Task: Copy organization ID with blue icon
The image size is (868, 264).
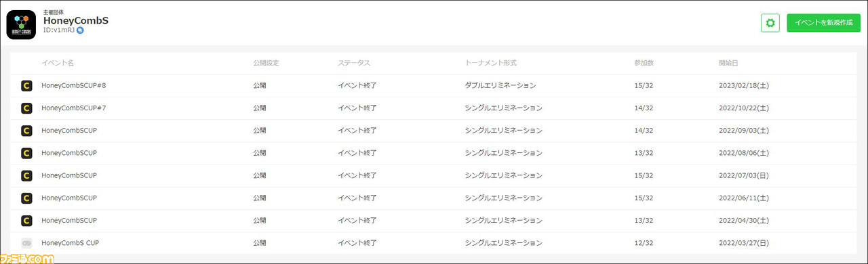Action: [80, 30]
